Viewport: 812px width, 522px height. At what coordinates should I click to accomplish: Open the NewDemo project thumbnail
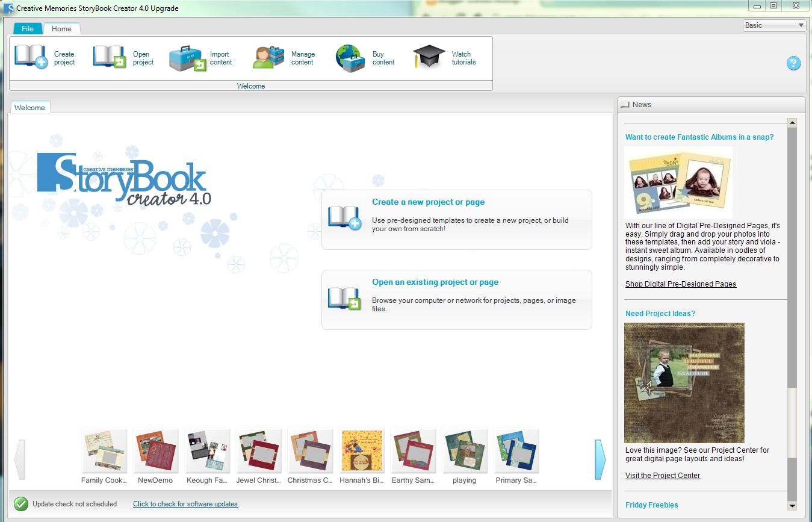click(x=155, y=452)
